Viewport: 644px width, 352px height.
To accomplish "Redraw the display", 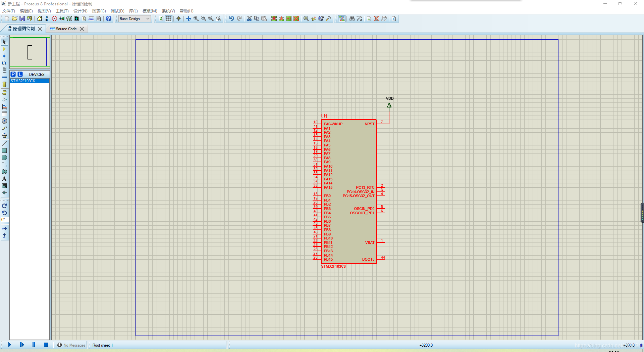I will [161, 19].
